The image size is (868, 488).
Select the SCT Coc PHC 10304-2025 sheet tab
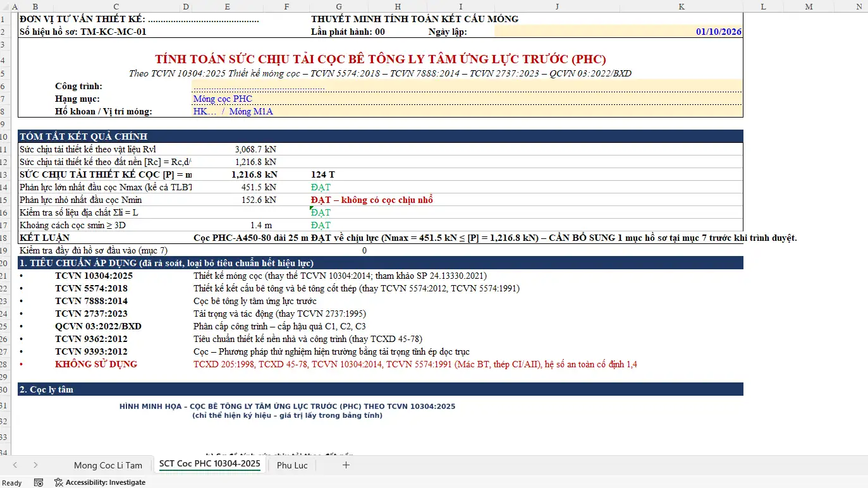(x=210, y=464)
